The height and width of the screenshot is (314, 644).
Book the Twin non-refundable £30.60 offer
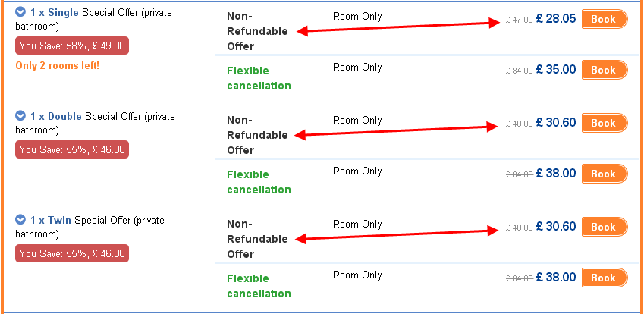click(605, 227)
